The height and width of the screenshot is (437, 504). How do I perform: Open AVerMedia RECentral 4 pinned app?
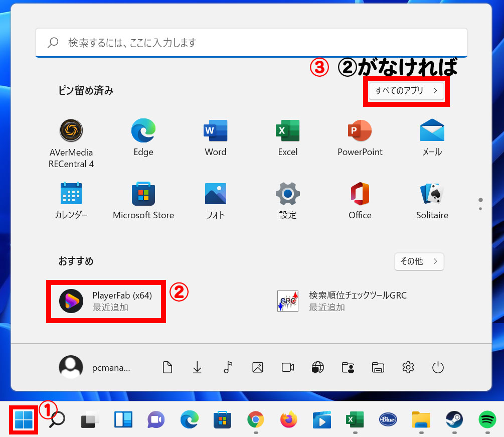[71, 143]
